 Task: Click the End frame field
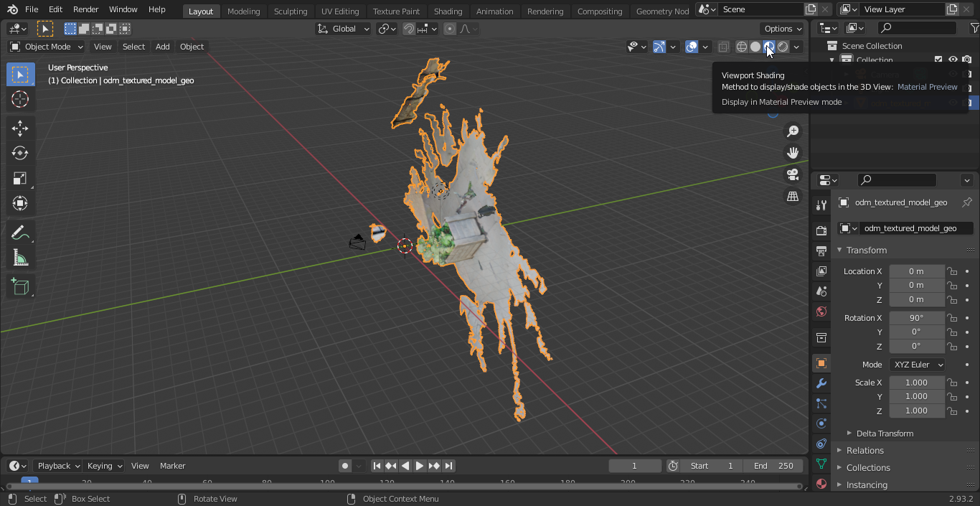point(774,466)
